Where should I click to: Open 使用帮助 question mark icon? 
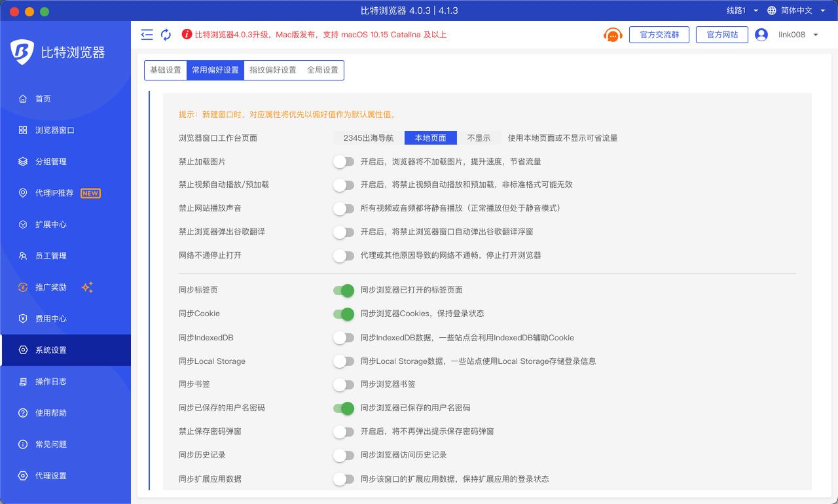pyautogui.click(x=23, y=413)
